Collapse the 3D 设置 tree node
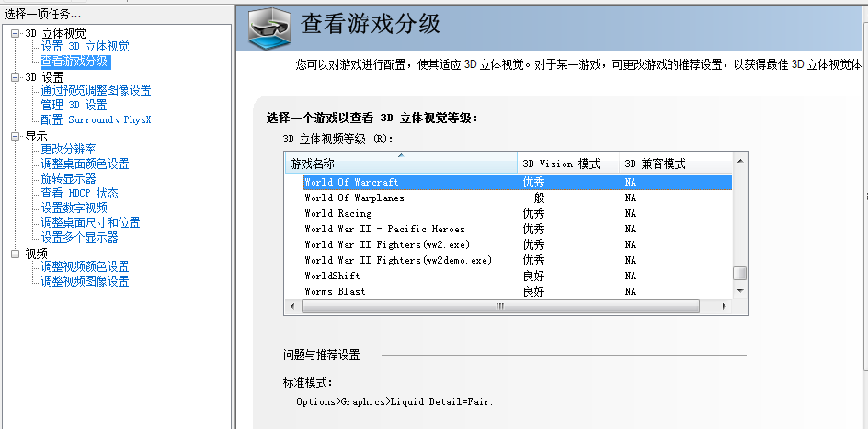This screenshot has width=868, height=429. click(16, 78)
